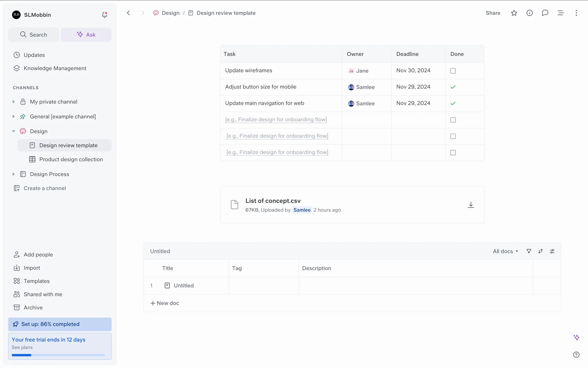Open the comments panel icon
Screen dimensions: 588x368
(545, 13)
